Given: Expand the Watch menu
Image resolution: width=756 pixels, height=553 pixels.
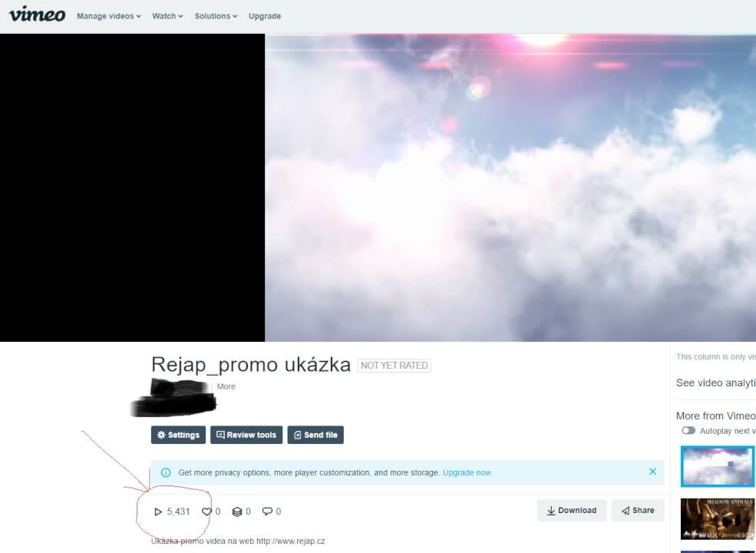Looking at the screenshot, I should tap(166, 15).
